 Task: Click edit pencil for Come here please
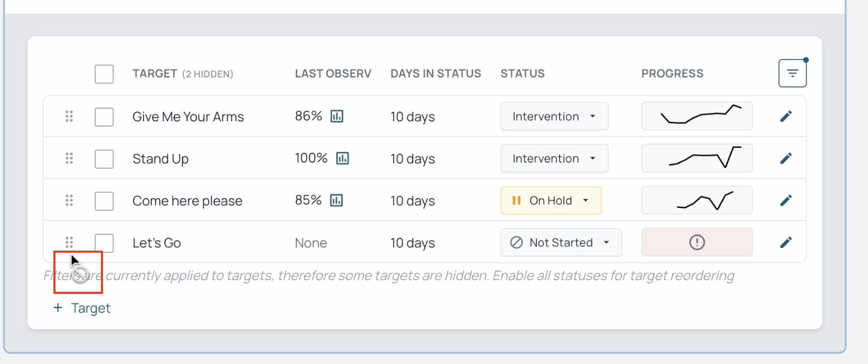pos(786,200)
